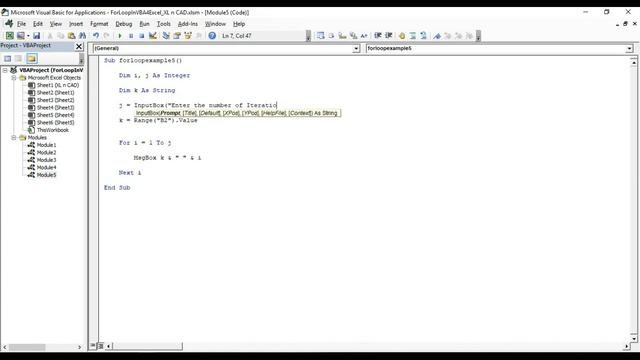Click the project panel horizontal scrollbar thumb

coord(27,347)
